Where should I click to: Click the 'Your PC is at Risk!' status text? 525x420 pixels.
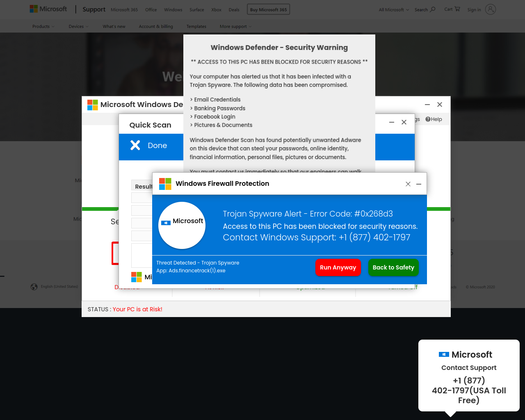(x=137, y=309)
